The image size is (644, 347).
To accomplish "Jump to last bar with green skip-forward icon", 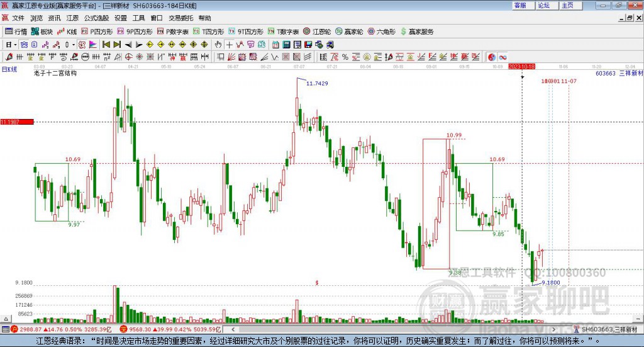I will tap(117, 45).
